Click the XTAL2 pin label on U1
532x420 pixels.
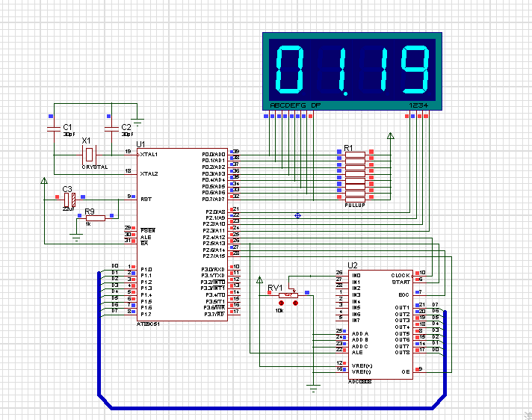point(149,173)
